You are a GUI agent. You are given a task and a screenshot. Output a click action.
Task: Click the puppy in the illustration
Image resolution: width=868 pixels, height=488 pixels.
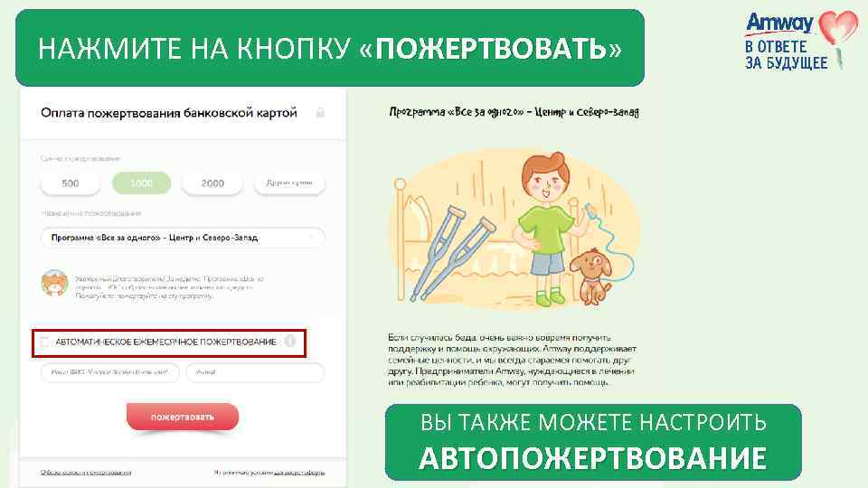point(590,277)
